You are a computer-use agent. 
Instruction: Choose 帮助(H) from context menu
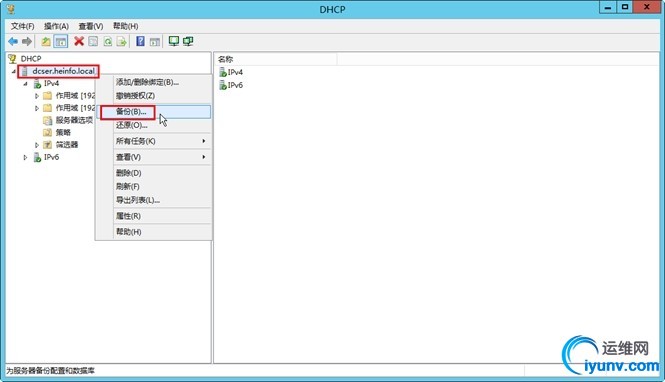[154, 232]
